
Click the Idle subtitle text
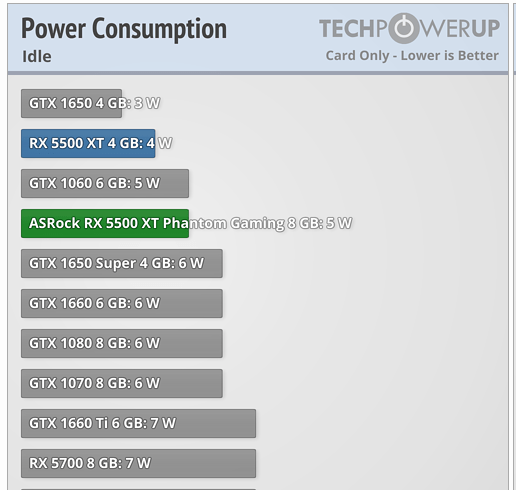tap(37, 56)
